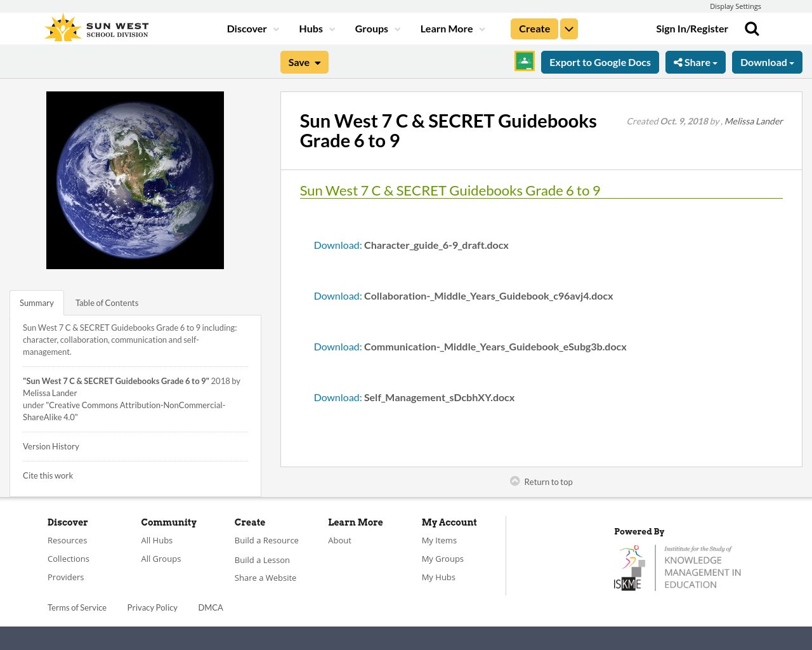Click the Earth image thumbnail
The width and height of the screenshot is (812, 650).
point(135,180)
